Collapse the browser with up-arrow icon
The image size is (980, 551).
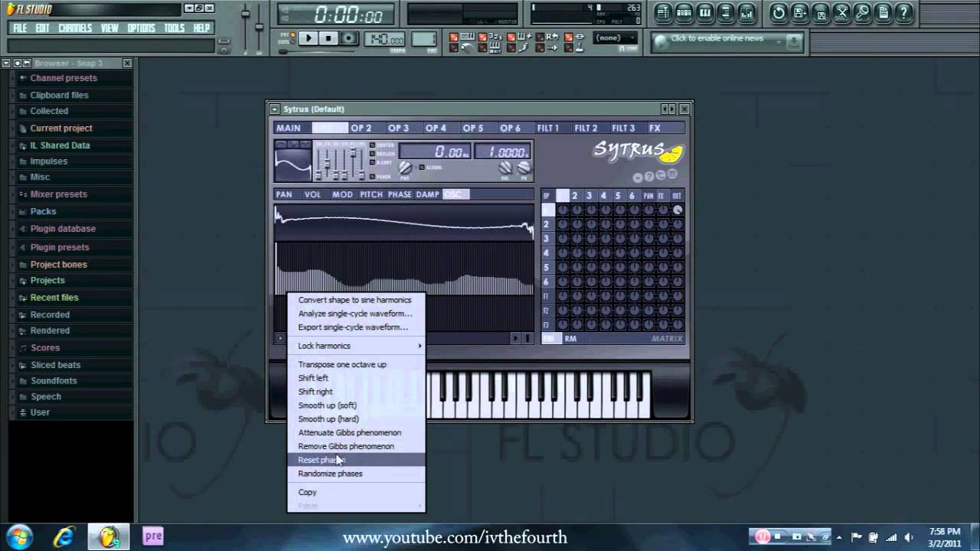17,64
